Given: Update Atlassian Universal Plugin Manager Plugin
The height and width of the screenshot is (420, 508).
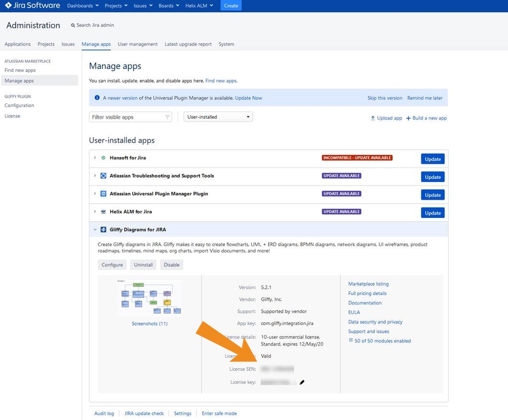Looking at the screenshot, I should click(x=433, y=195).
